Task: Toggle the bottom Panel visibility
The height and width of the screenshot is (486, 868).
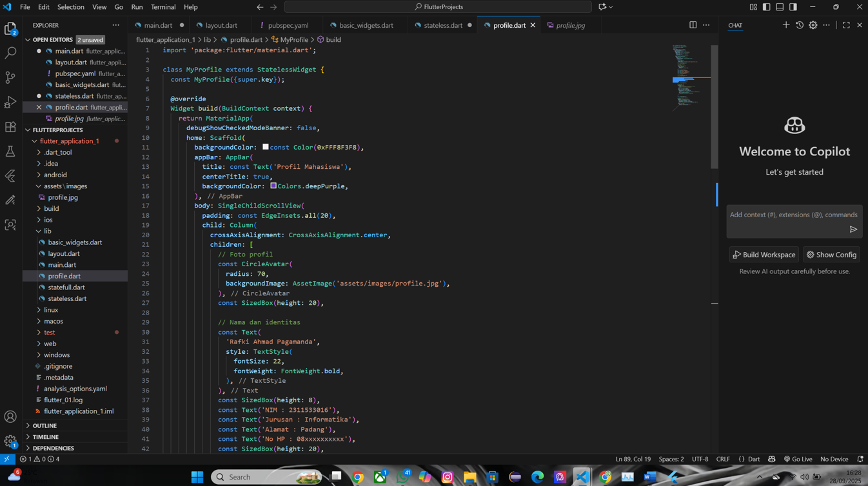Action: pyautogui.click(x=780, y=7)
